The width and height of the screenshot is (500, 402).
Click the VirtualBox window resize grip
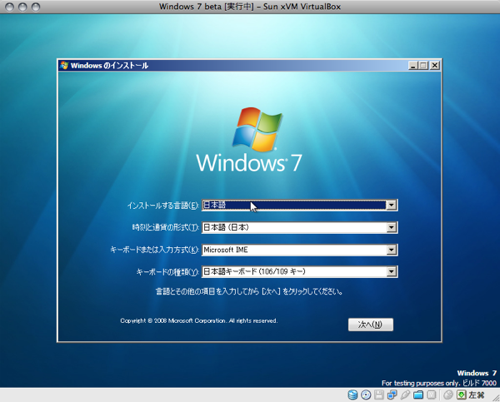point(495,397)
